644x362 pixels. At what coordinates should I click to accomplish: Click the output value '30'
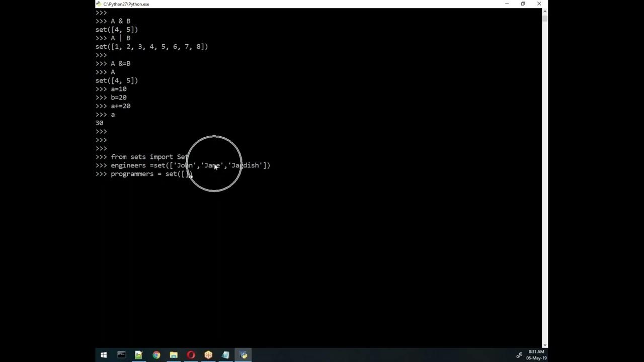coord(99,123)
